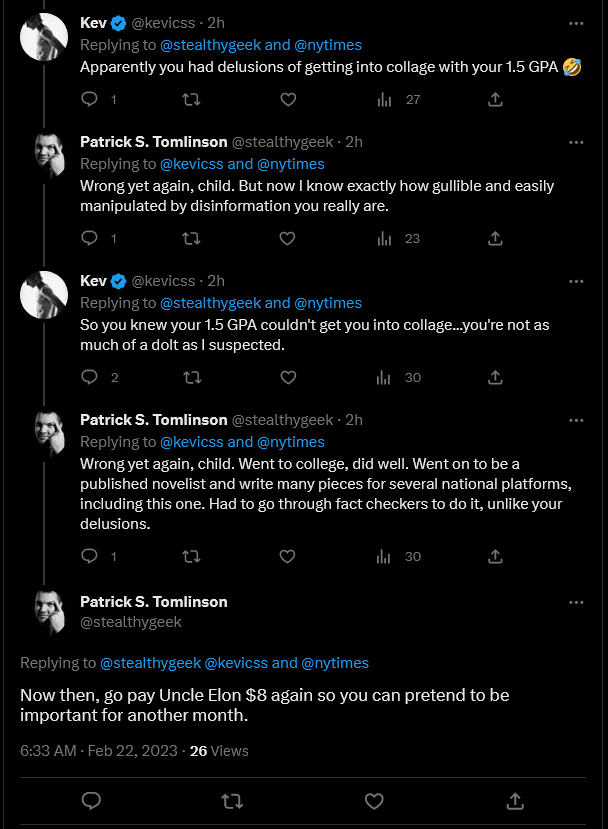This screenshot has width=608, height=829.
Task: Like Kev's tweet with laughing emoji
Action: tap(288, 99)
